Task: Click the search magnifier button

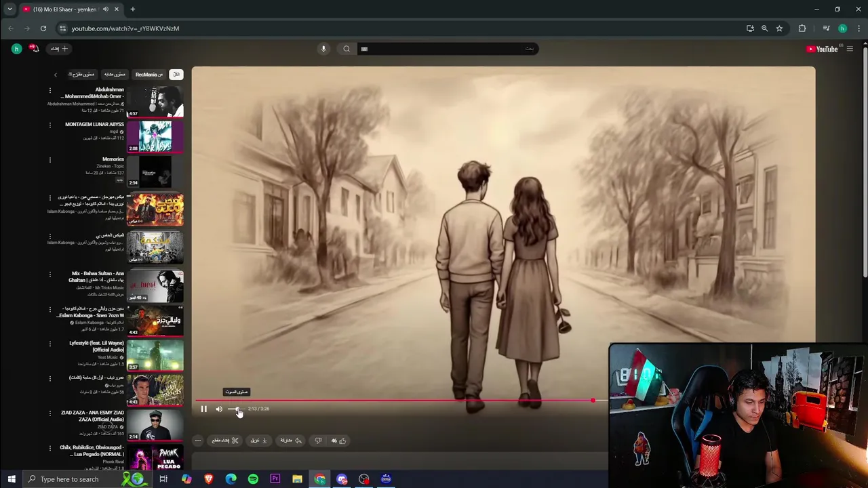Action: [x=347, y=49]
